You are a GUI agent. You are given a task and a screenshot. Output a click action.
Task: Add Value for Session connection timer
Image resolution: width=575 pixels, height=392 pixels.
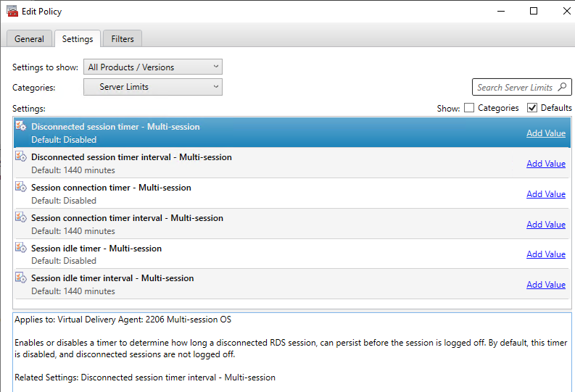546,194
